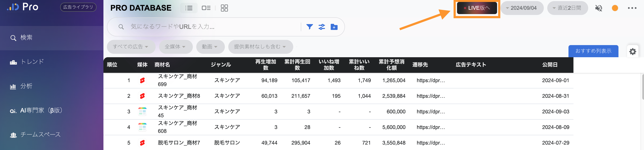Open column settings gear icon
The image size is (644, 150).
[633, 52]
